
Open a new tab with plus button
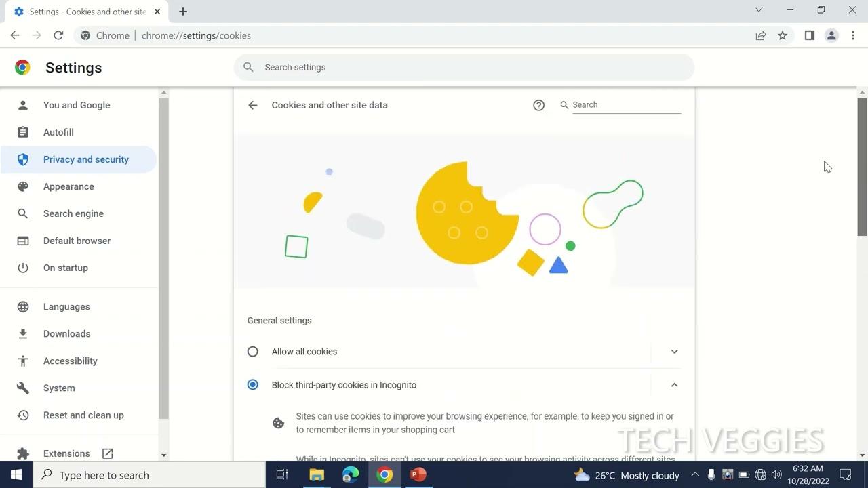tap(183, 11)
